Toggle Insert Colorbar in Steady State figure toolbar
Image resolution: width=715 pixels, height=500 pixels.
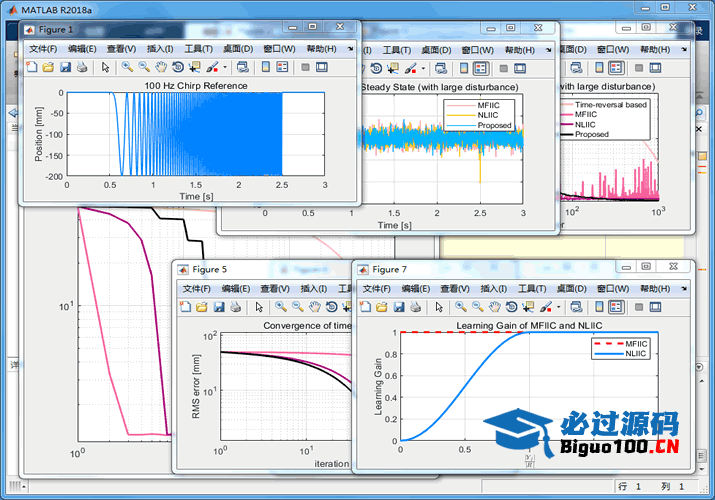tap(464, 68)
